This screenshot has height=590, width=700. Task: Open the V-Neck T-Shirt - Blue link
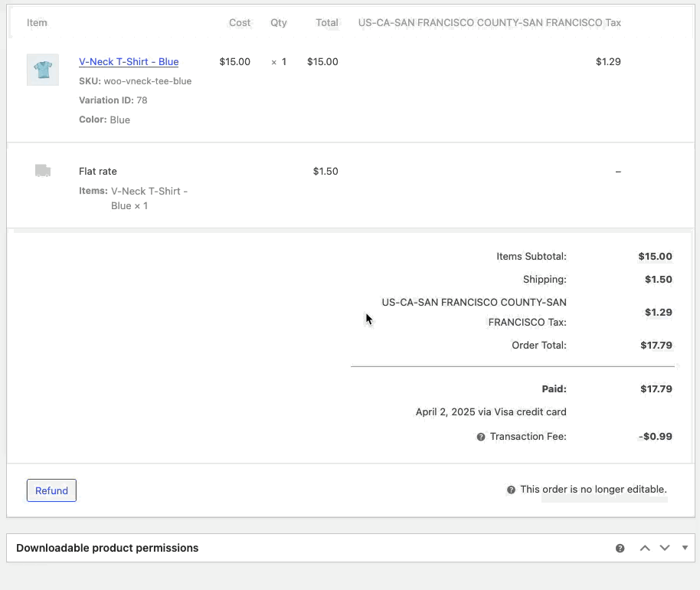129,61
